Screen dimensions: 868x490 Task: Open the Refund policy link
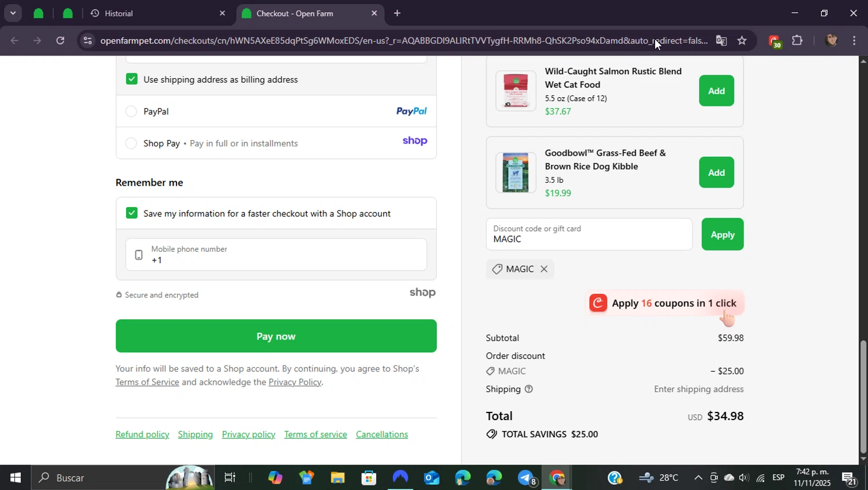click(x=142, y=434)
